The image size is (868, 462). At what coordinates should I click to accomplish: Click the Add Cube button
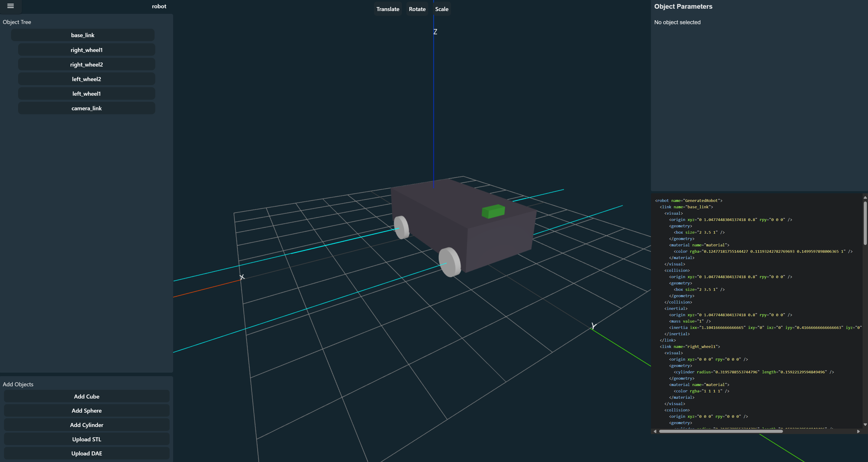[87, 396]
